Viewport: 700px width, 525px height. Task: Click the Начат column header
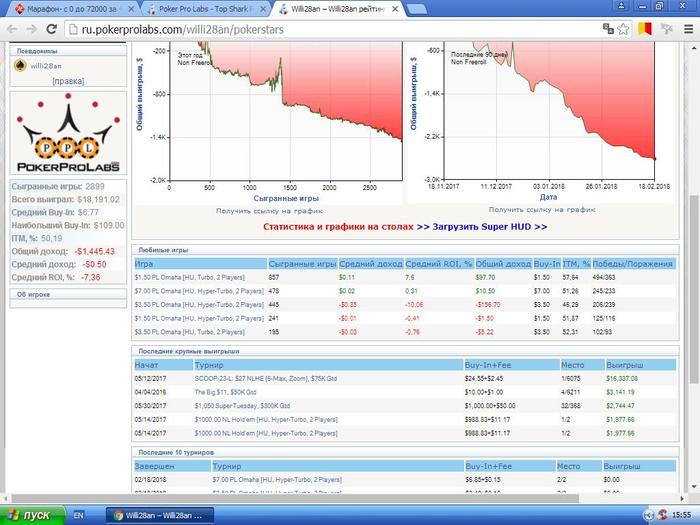point(163,365)
